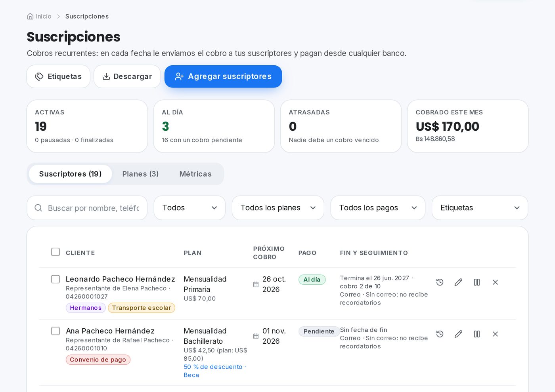This screenshot has width=555, height=392.
Task: Open the Planes (3) tab
Action: click(x=140, y=174)
